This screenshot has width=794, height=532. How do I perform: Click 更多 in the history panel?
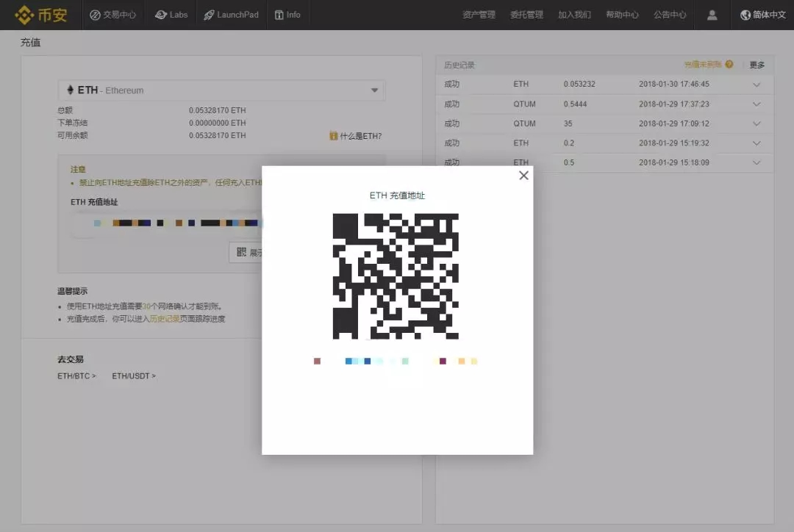click(x=757, y=65)
